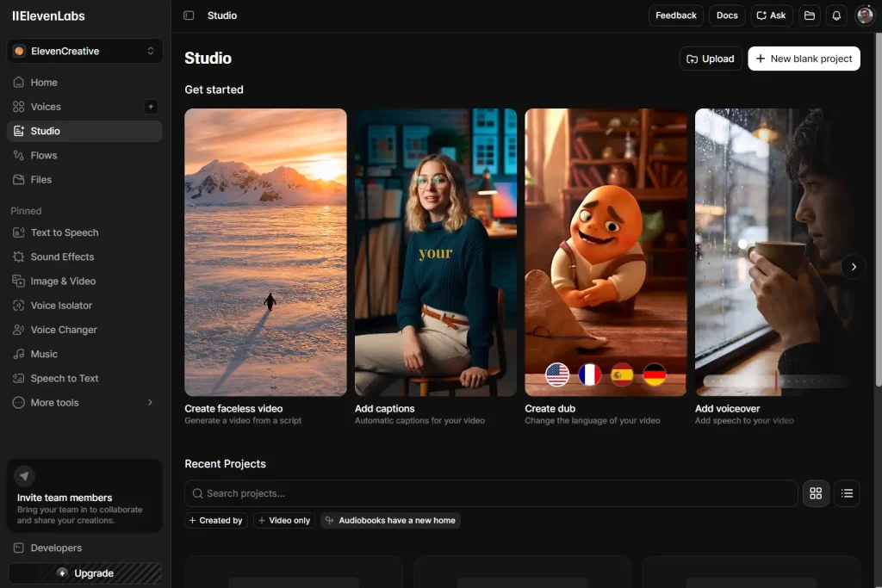Open the Created by filter dropdown
This screenshot has width=882, height=588.
click(216, 521)
